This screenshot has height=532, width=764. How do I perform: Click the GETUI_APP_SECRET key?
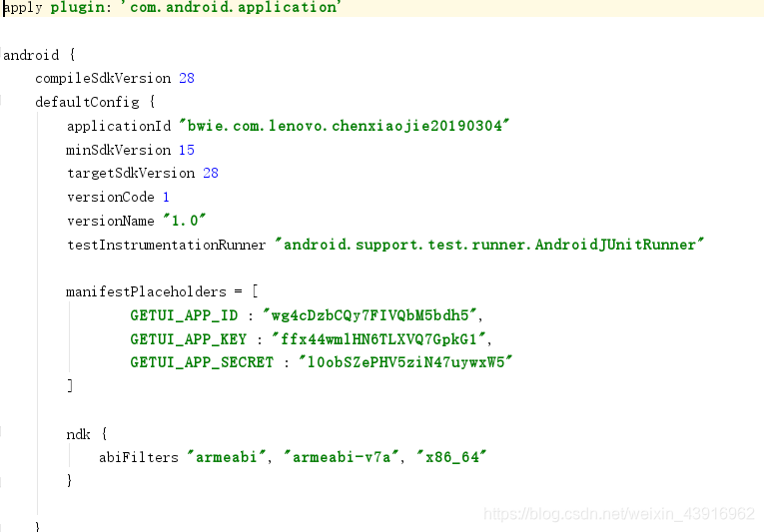click(202, 362)
